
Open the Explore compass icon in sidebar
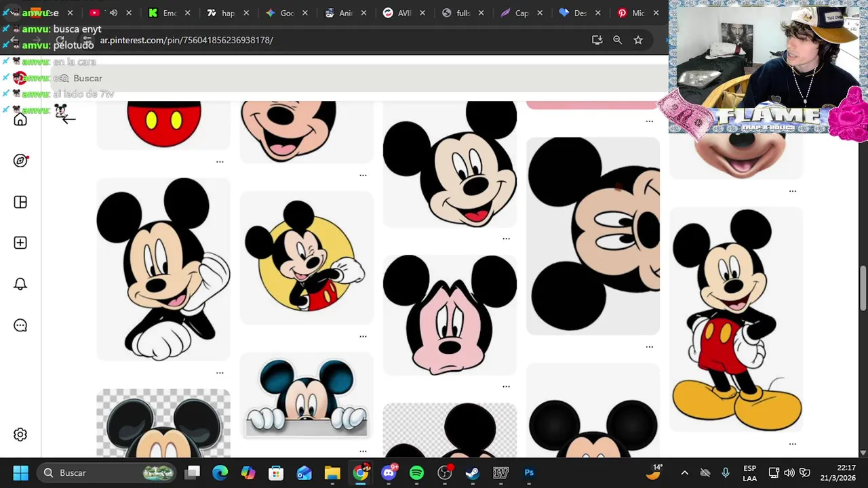[x=20, y=161]
